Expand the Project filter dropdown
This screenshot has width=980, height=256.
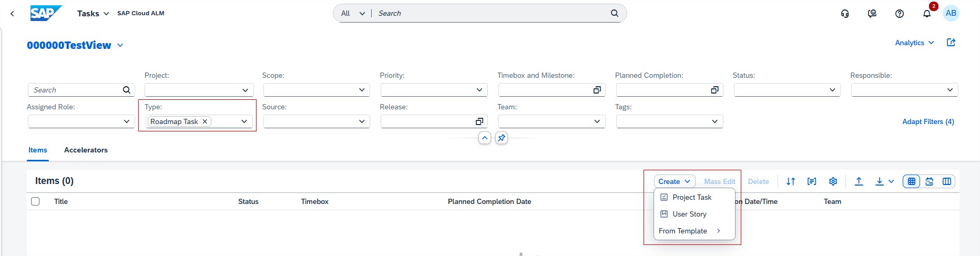coord(245,90)
